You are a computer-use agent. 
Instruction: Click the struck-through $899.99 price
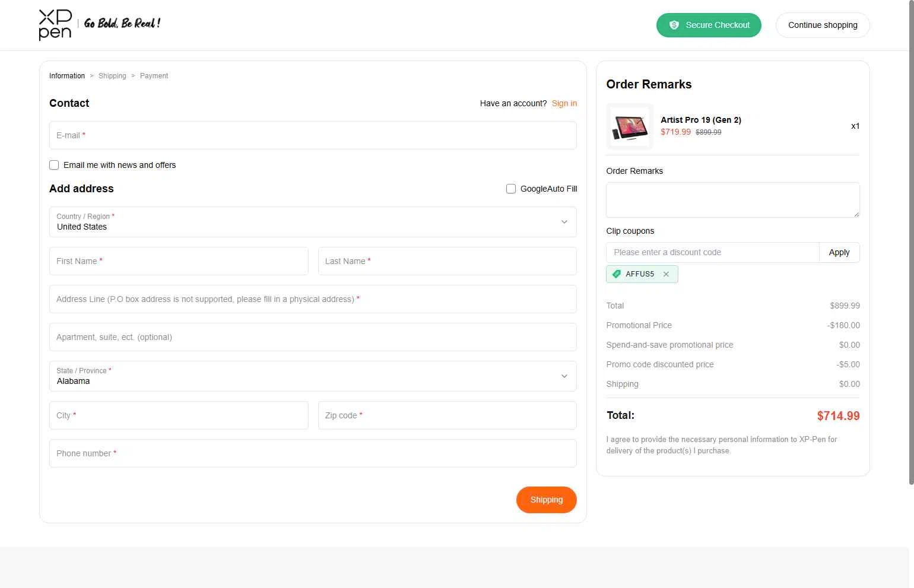[x=709, y=132]
